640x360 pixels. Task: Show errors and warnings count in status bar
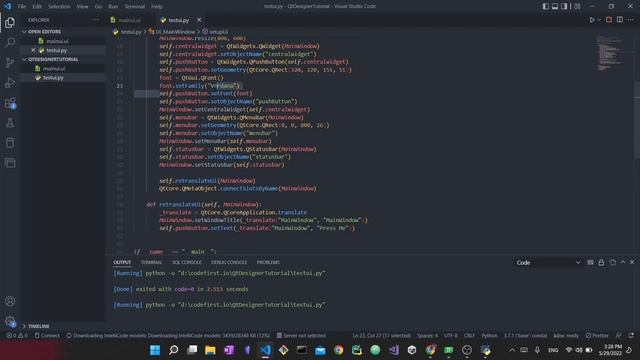pyautogui.click(x=17, y=336)
